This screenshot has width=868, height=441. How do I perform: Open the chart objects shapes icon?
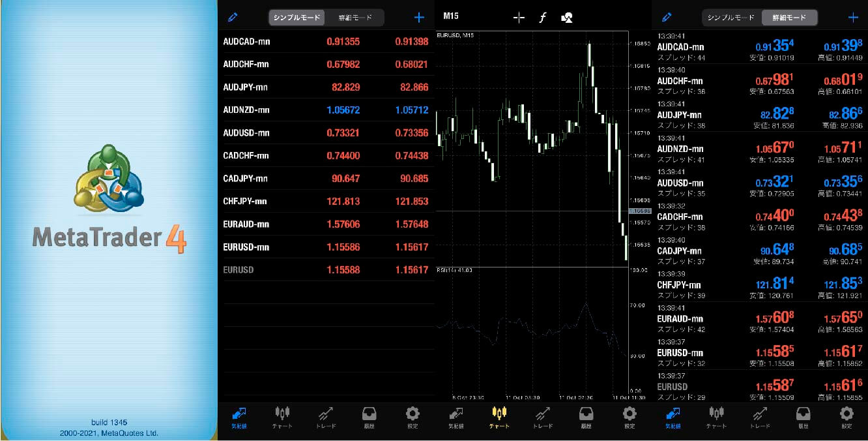566,18
